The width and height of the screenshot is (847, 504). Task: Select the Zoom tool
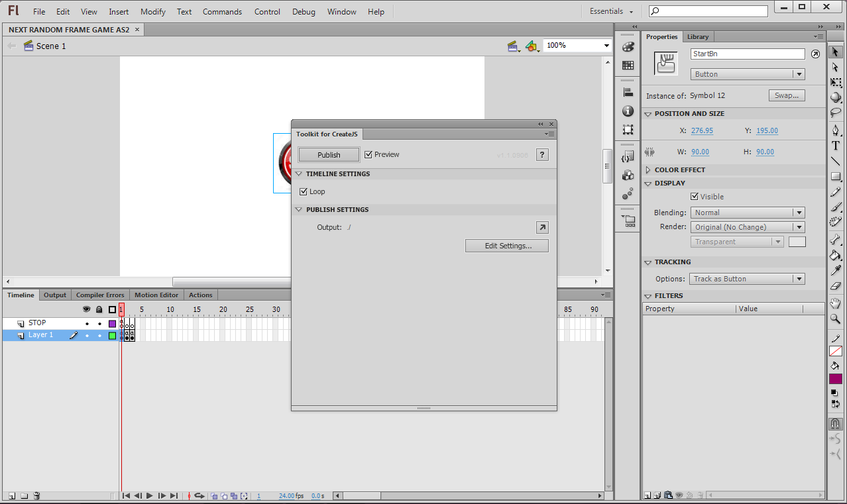tap(835, 319)
